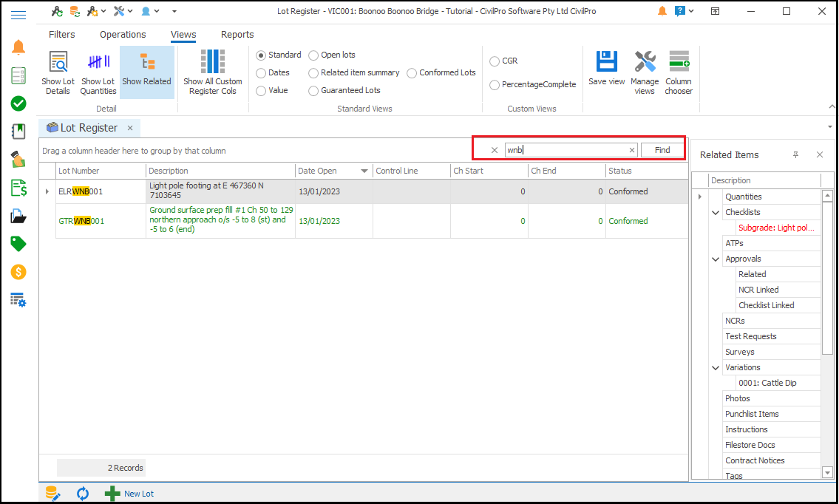The width and height of the screenshot is (839, 504).
Task: Open the open-folder filestore sidebar icon
Action: (18, 216)
